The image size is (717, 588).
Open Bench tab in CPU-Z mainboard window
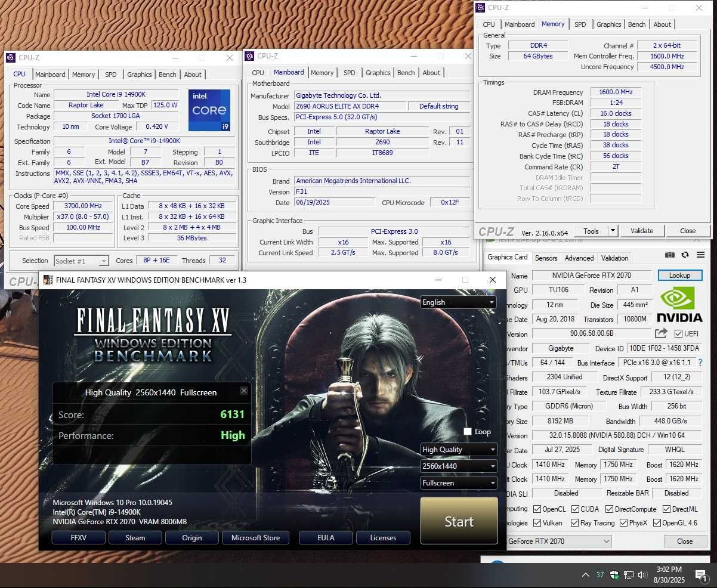coord(406,73)
